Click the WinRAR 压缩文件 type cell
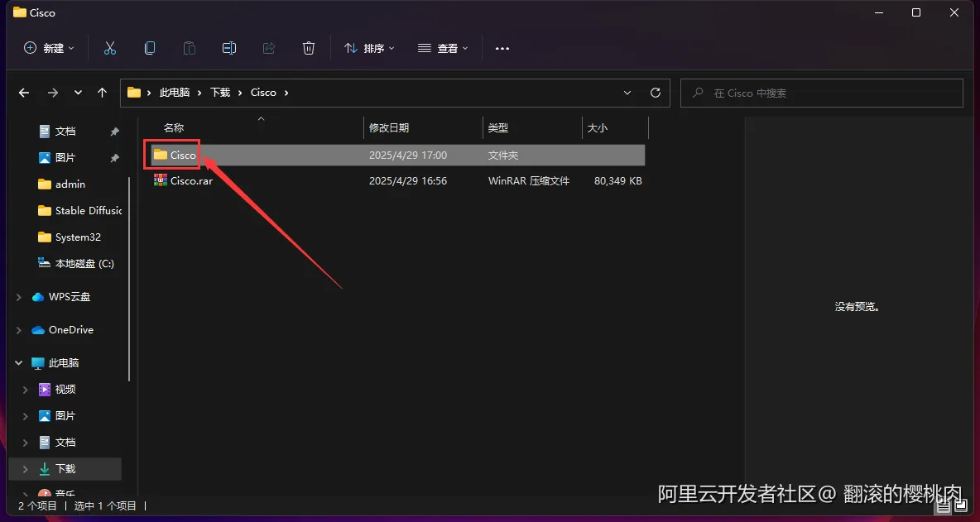980x522 pixels. 529,181
